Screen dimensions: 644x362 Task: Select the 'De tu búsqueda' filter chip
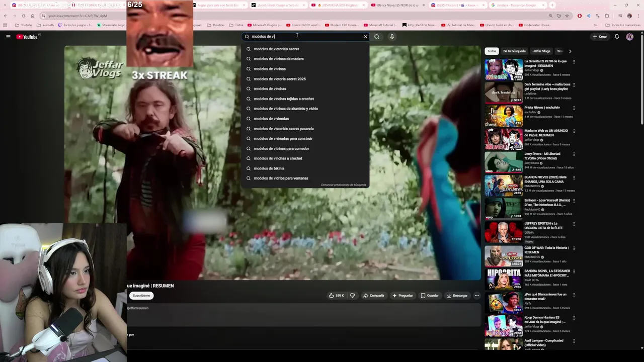(514, 51)
